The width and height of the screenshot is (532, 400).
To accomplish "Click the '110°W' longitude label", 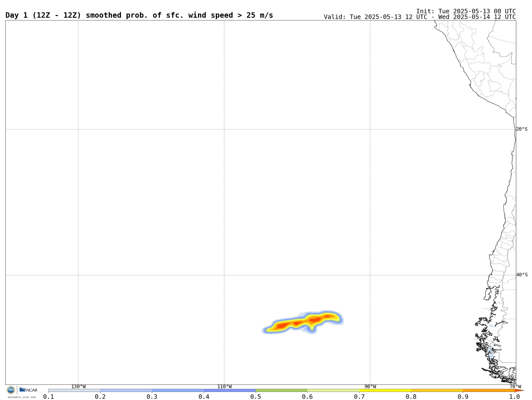I will click(x=224, y=387).
